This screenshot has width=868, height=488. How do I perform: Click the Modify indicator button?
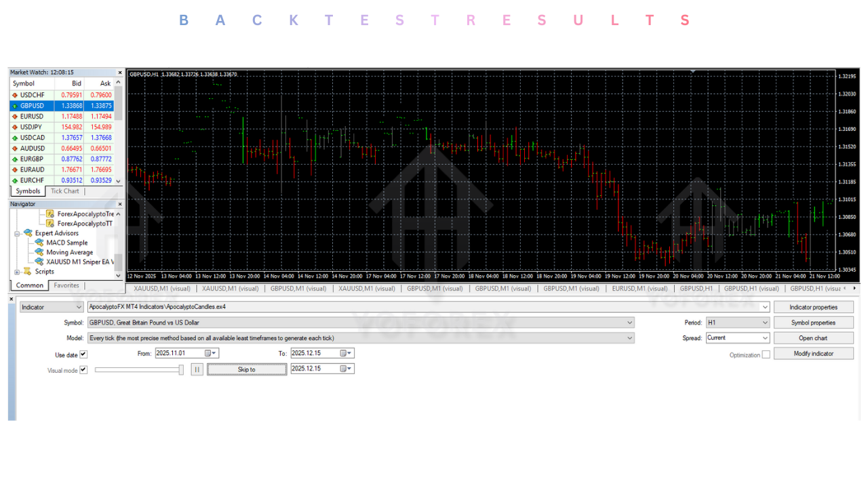click(x=813, y=352)
